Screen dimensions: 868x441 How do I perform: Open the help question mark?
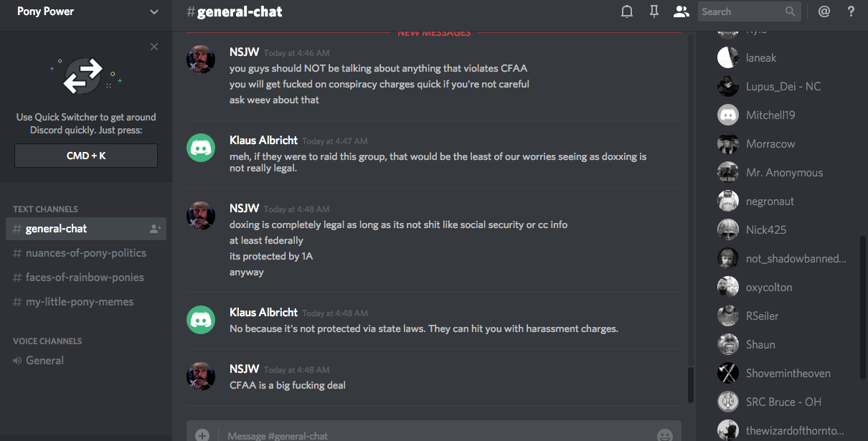coord(851,11)
